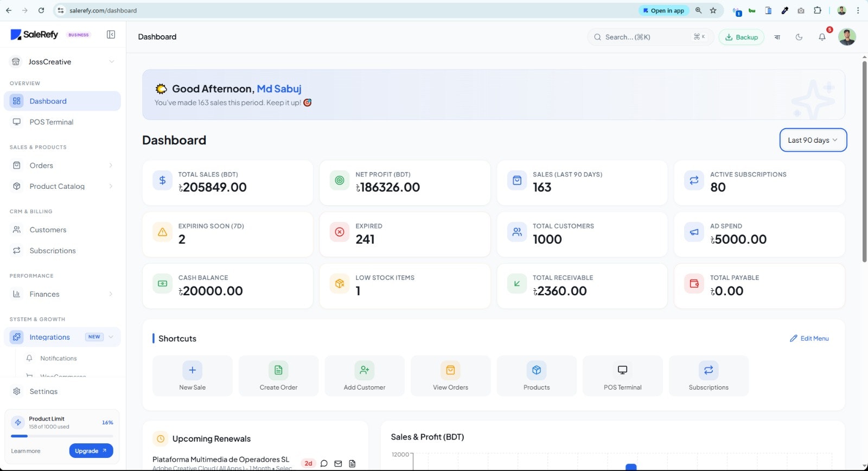Click the Product Limit progress bar
The image size is (868, 471).
pyautogui.click(x=62, y=436)
